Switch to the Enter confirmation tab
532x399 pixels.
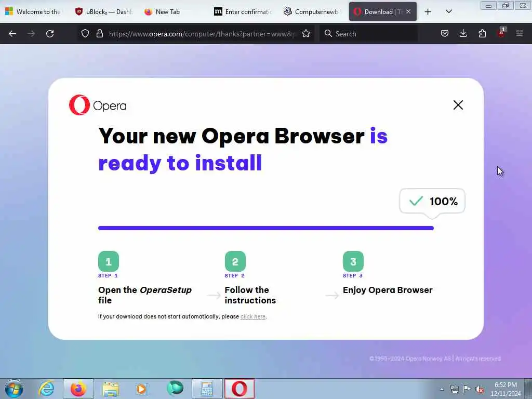243,11
